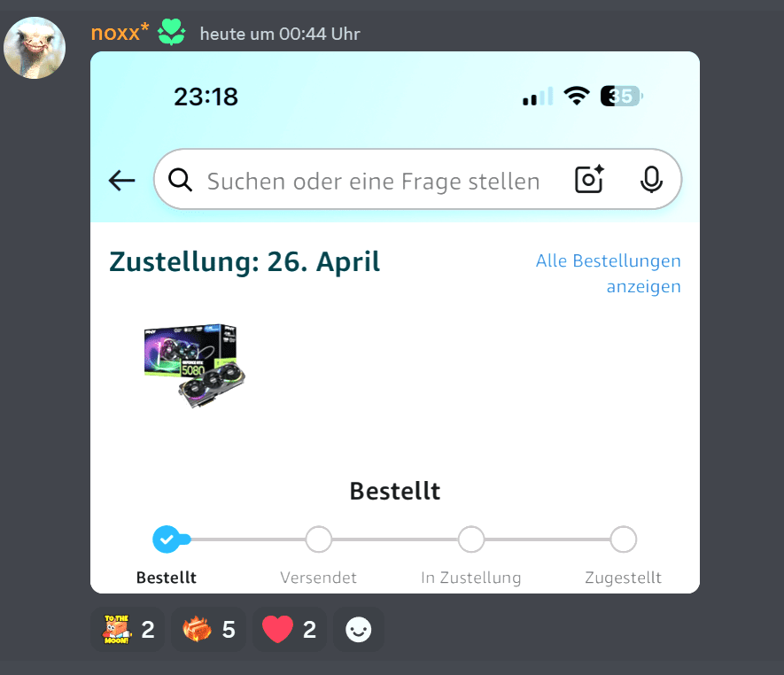784x675 pixels.
Task: Toggle the red heart reaction
Action: tap(290, 630)
